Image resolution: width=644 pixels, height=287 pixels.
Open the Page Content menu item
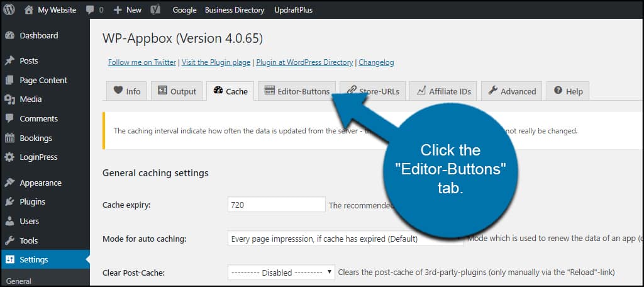click(x=45, y=80)
